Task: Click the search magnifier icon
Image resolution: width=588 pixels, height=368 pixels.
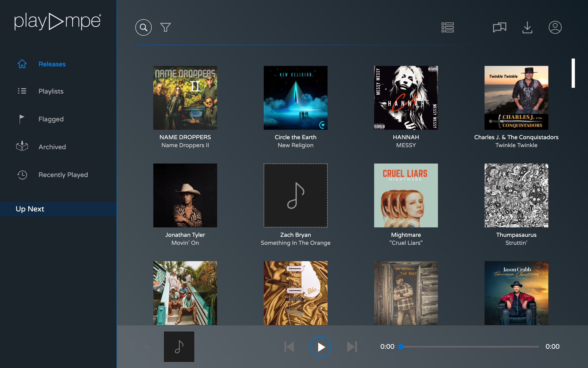Action: (x=143, y=27)
